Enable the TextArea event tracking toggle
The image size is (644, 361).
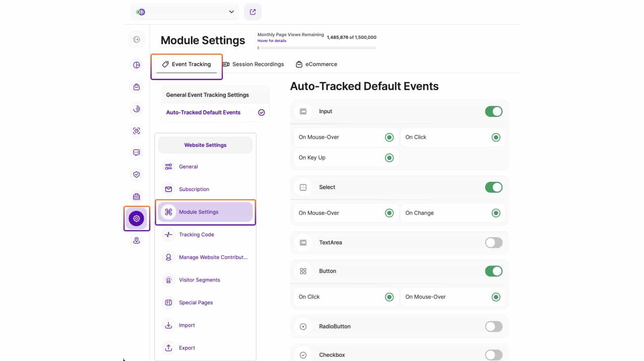pos(494,242)
